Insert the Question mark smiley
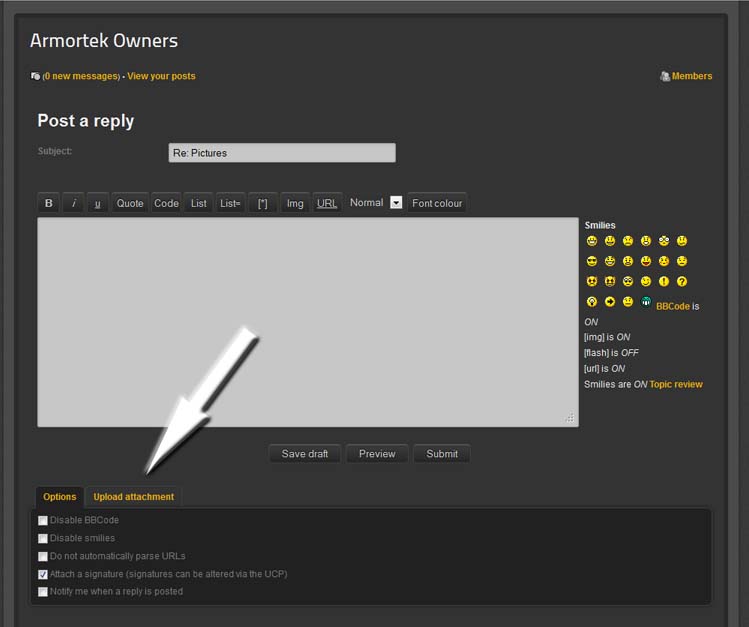This screenshot has width=749, height=627. [x=682, y=281]
